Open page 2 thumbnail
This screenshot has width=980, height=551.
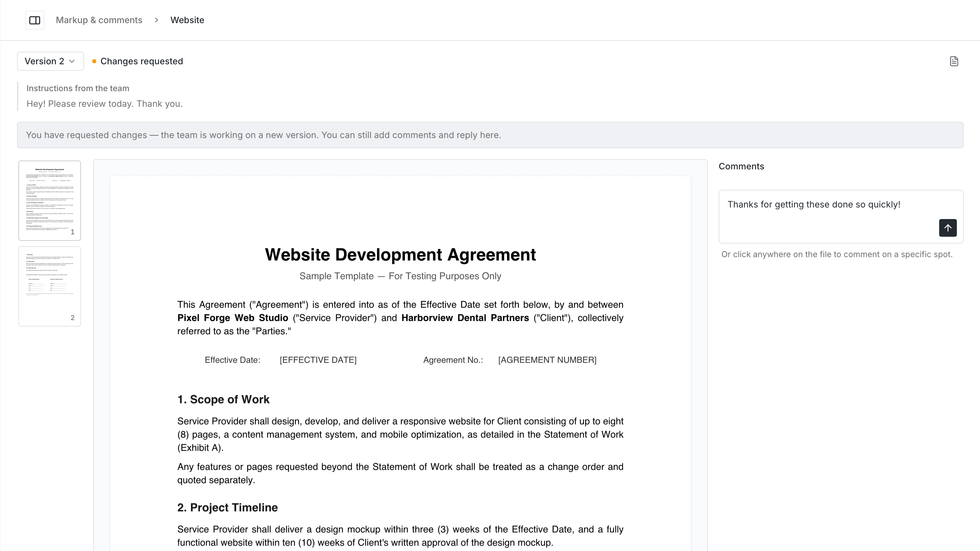pos(50,286)
